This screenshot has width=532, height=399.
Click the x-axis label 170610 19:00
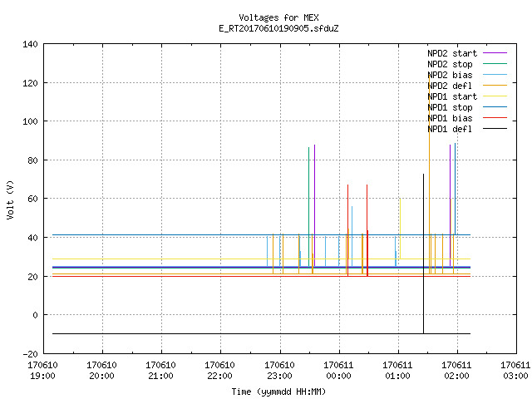click(42, 371)
